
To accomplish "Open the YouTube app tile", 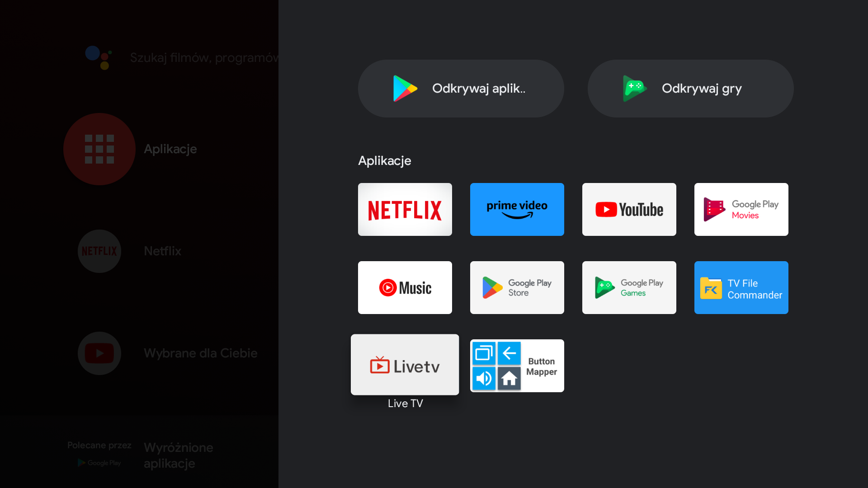I will click(629, 209).
